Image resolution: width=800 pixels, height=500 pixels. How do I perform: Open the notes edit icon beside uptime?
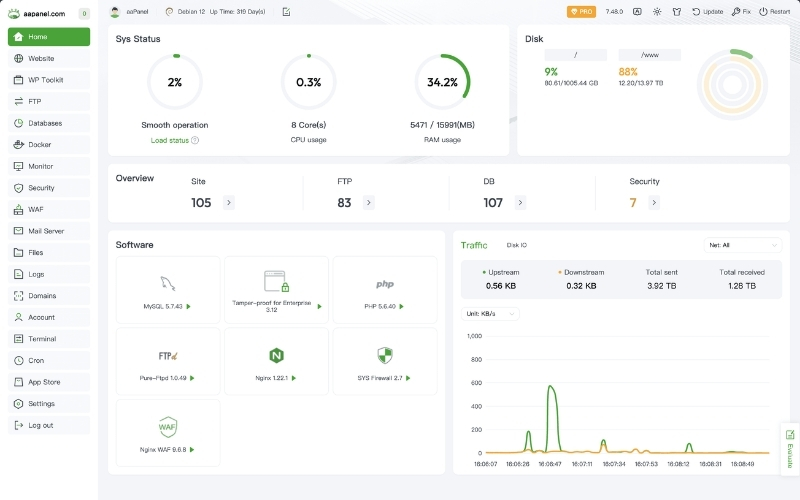tap(287, 12)
